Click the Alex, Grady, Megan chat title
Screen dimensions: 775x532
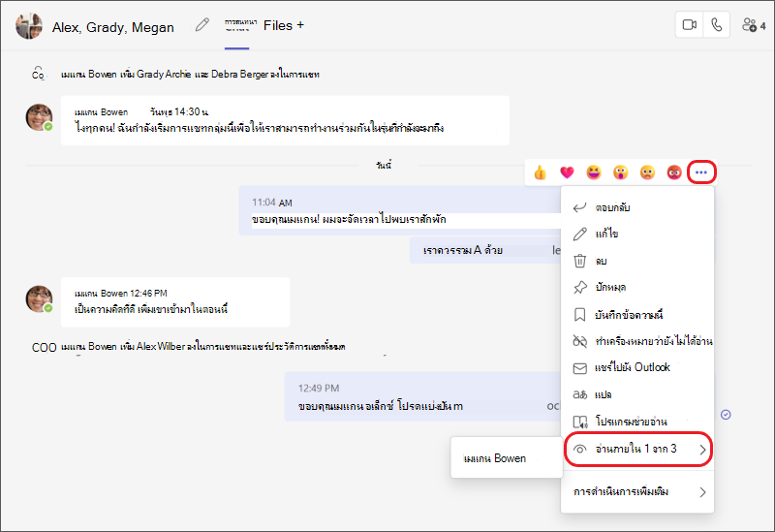click(x=113, y=27)
